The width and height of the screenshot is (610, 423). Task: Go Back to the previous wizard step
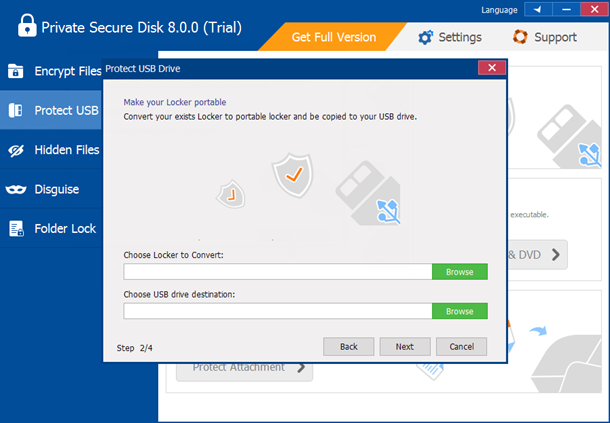coord(349,346)
